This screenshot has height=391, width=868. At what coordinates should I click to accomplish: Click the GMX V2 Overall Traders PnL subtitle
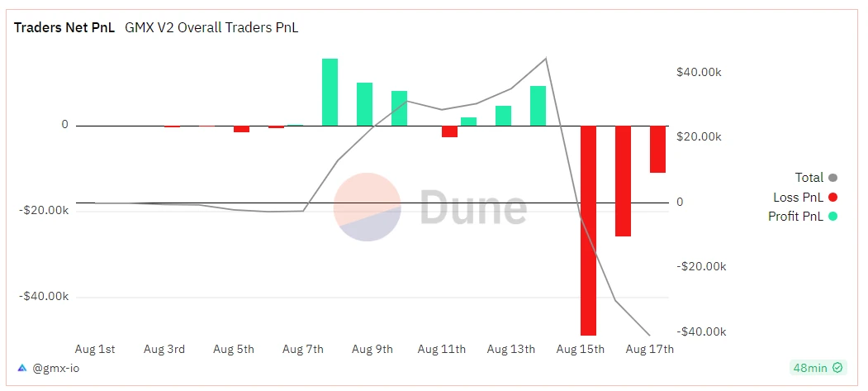[x=211, y=28]
